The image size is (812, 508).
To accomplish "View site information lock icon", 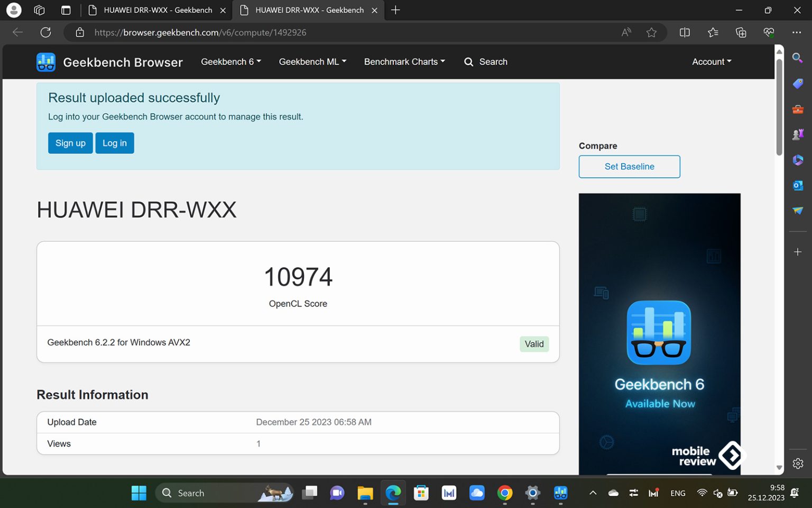I will point(80,32).
